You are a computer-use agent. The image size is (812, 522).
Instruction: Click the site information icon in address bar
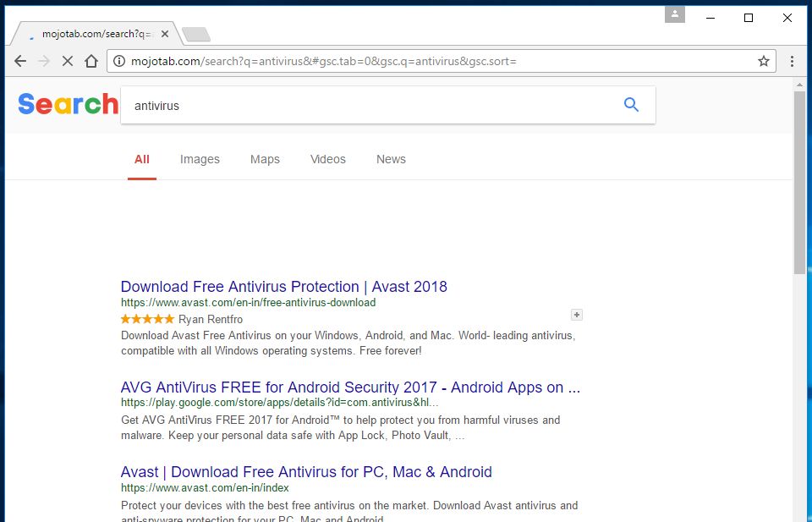point(119,61)
